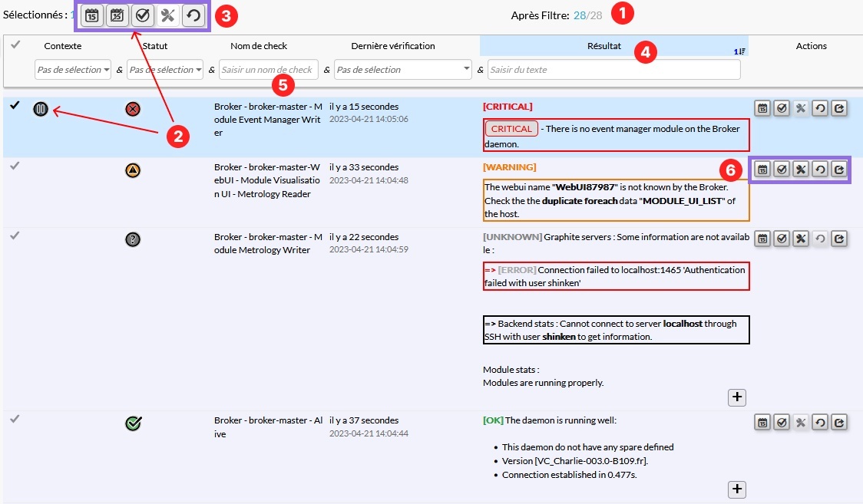Click wrench tools icon on WARNING row
Image resolution: width=863 pixels, height=504 pixels.
coord(801,170)
